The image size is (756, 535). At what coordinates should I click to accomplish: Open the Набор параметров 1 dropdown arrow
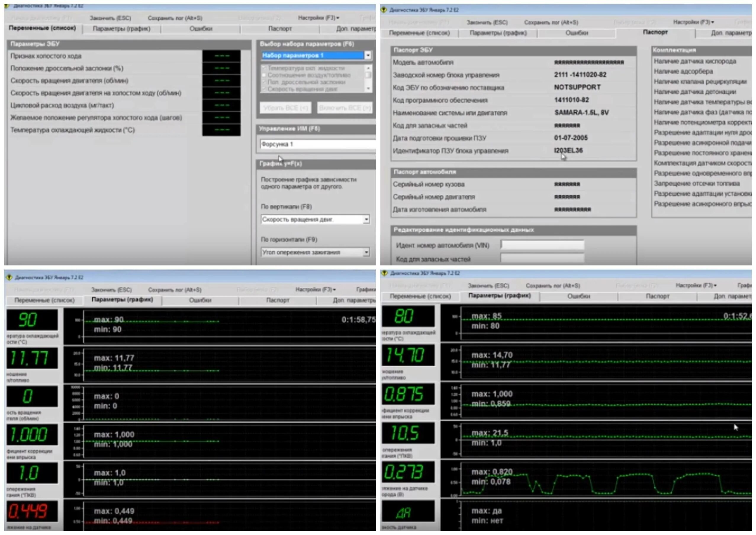click(368, 55)
